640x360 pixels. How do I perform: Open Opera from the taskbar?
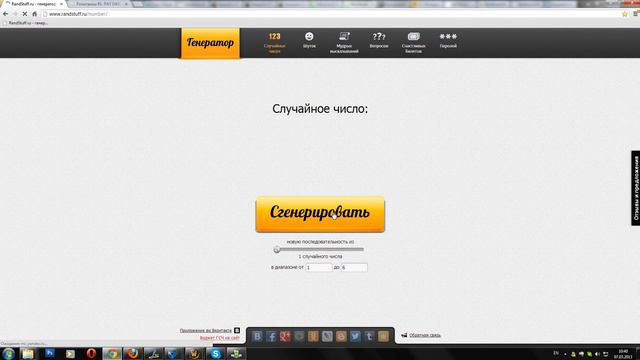tap(91, 353)
